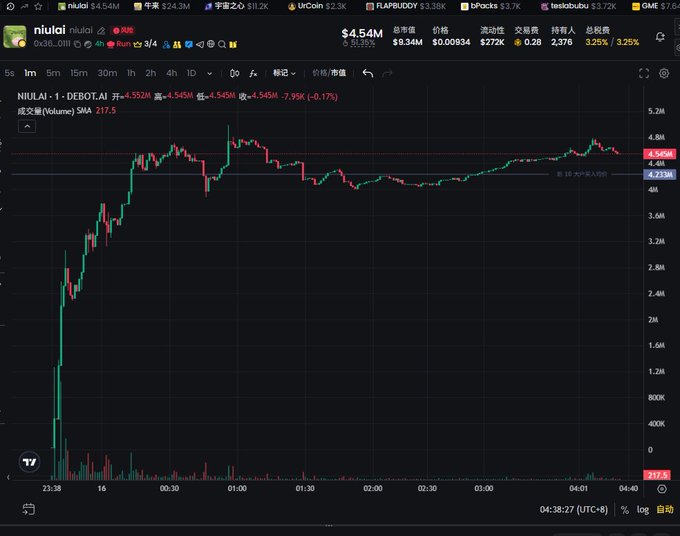Switch chart to 1D interval
Image resolution: width=680 pixels, height=536 pixels.
pyautogui.click(x=191, y=73)
